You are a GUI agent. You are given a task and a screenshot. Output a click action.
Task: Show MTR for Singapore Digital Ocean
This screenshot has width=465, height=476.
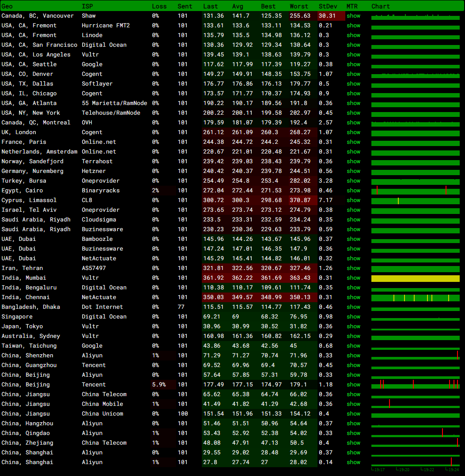click(353, 317)
